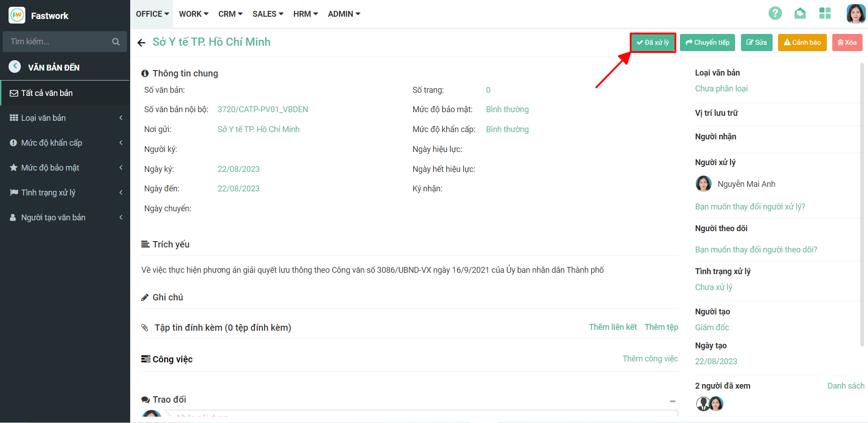
Task: Click the Xóa delete button
Action: [847, 43]
